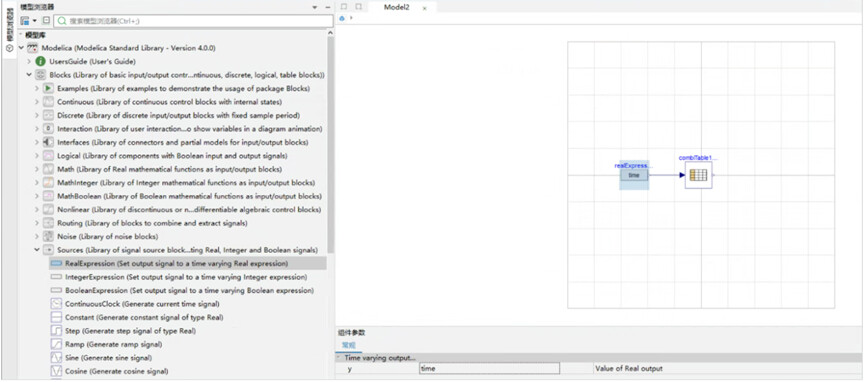Click the scroll-up arrow of tree scrollbar
Viewport: 864px width, 382px height.
tap(330, 33)
